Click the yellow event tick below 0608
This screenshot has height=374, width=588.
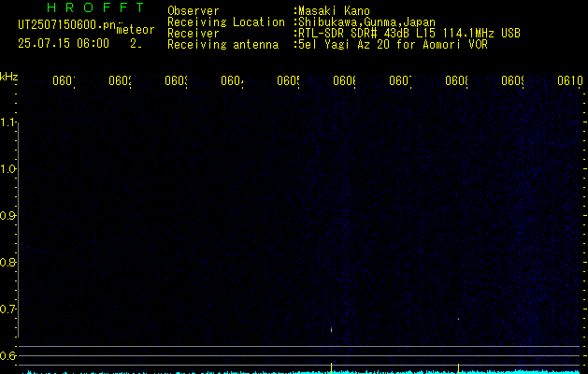[x=458, y=368]
